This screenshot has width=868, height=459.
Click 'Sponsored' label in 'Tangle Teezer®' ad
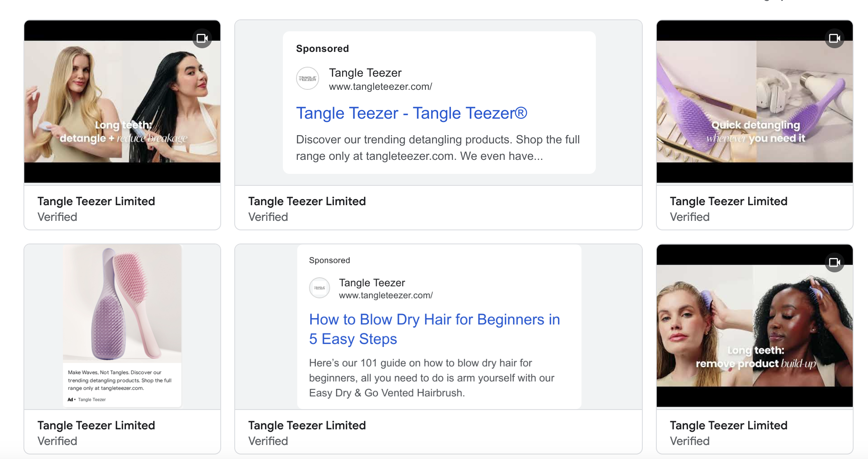pyautogui.click(x=322, y=49)
